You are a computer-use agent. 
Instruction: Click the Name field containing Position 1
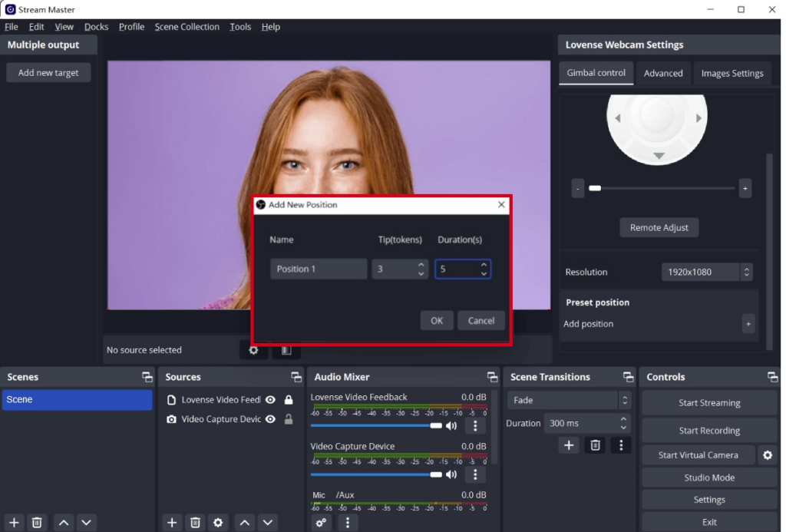pos(318,269)
